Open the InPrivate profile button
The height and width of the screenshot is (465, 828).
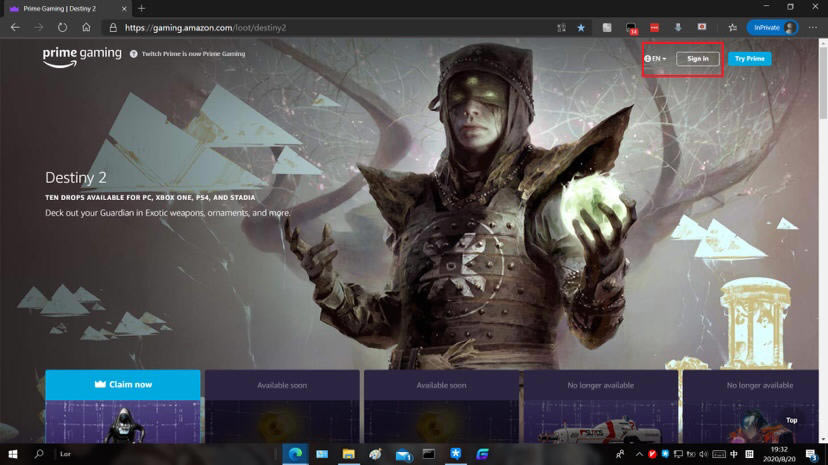772,27
